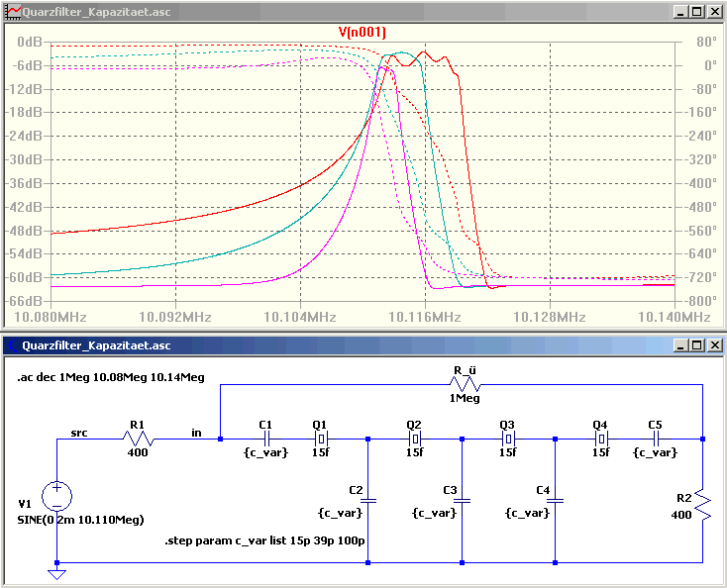Click the 'src' net label
Viewport: 727px width, 588px height.
[x=79, y=434]
